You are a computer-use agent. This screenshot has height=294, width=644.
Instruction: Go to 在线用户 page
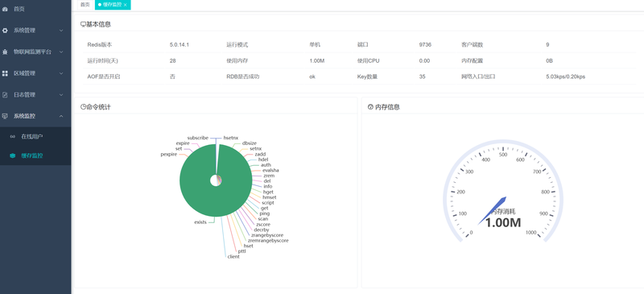click(35, 136)
